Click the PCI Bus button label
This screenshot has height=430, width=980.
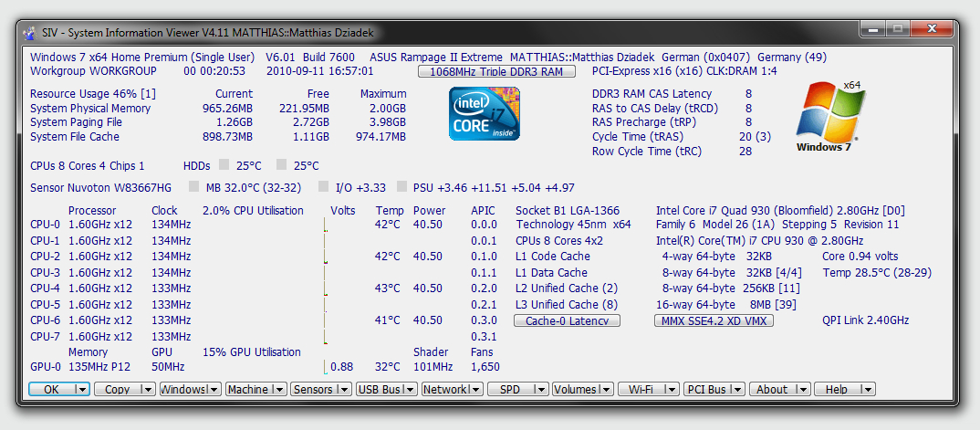[x=707, y=390]
